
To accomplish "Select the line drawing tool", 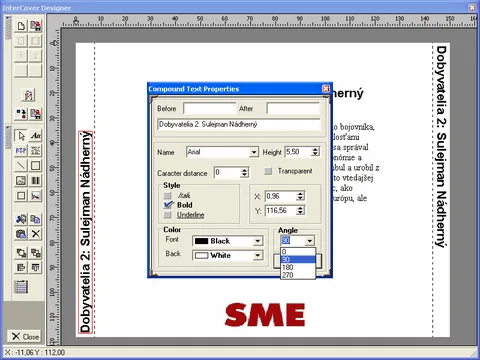I will (21, 166).
